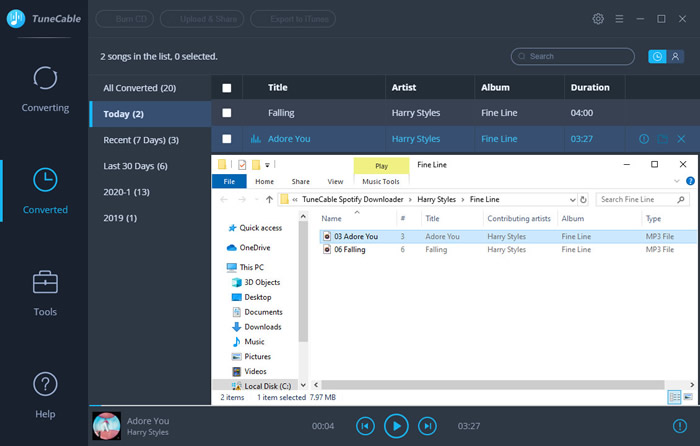Expand the Explorer ribbon chevron
This screenshot has height=446, width=700.
[x=677, y=181]
